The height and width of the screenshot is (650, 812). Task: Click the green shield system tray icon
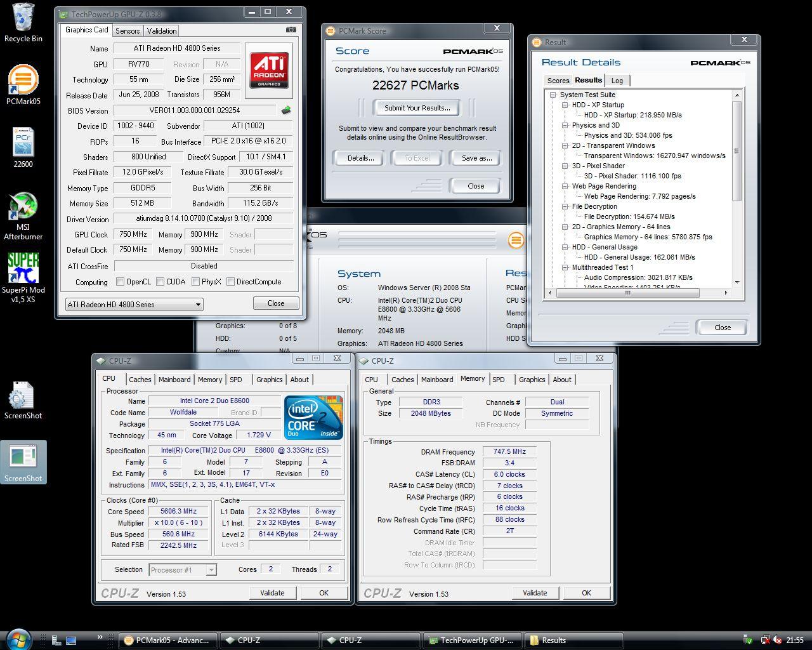pyautogui.click(x=749, y=640)
